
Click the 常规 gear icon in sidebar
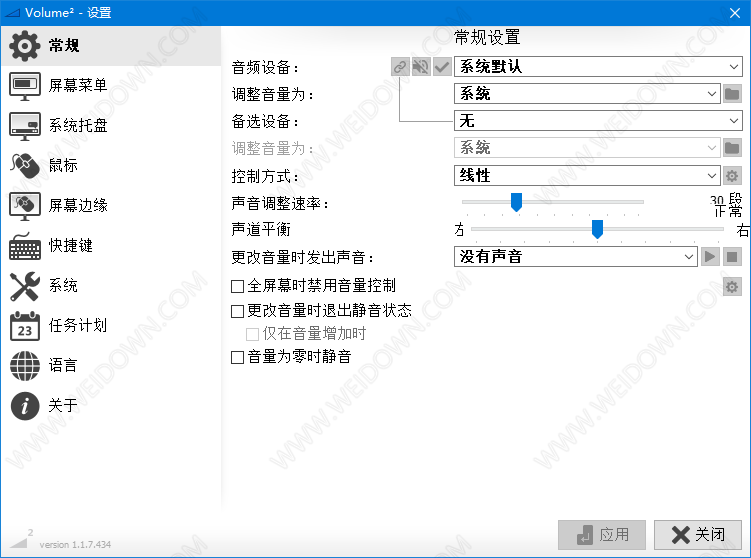click(x=24, y=46)
